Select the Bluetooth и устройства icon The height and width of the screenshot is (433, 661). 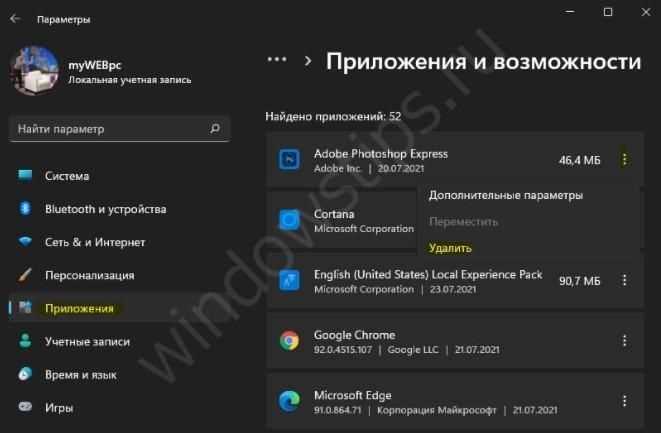(25, 208)
